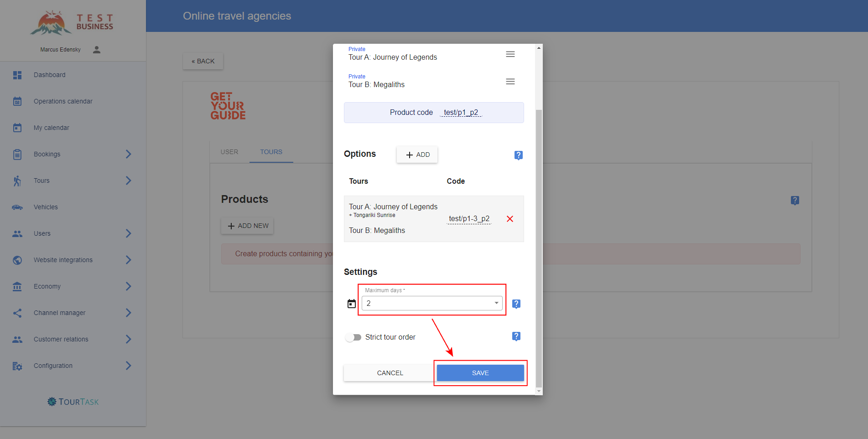Click the user profile icon by Marcus Edensky
This screenshot has width=868, height=439.
coord(97,50)
